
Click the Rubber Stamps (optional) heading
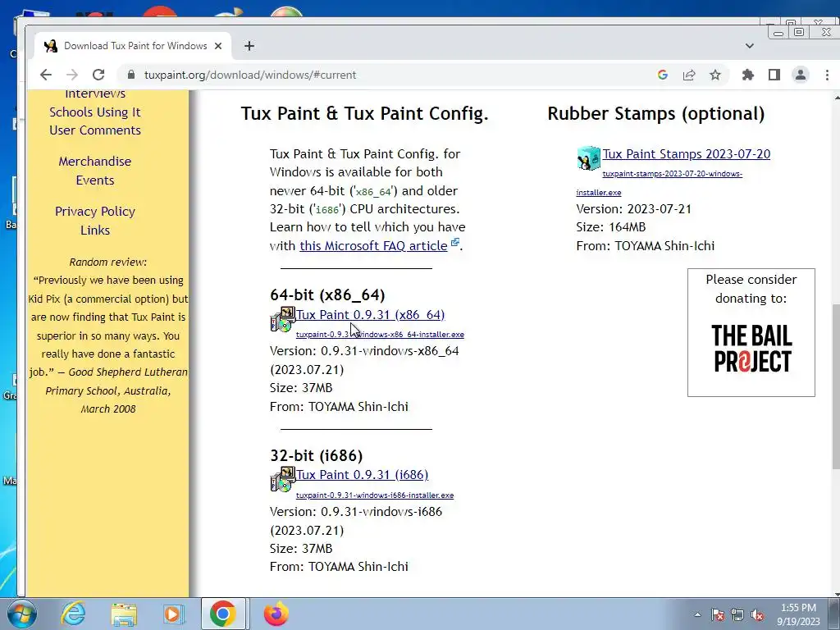click(x=655, y=113)
